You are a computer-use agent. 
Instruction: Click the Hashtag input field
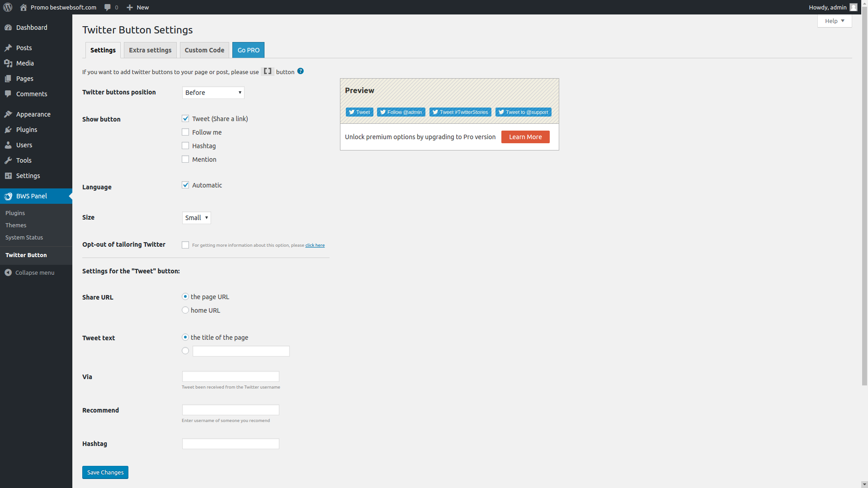pos(231,444)
